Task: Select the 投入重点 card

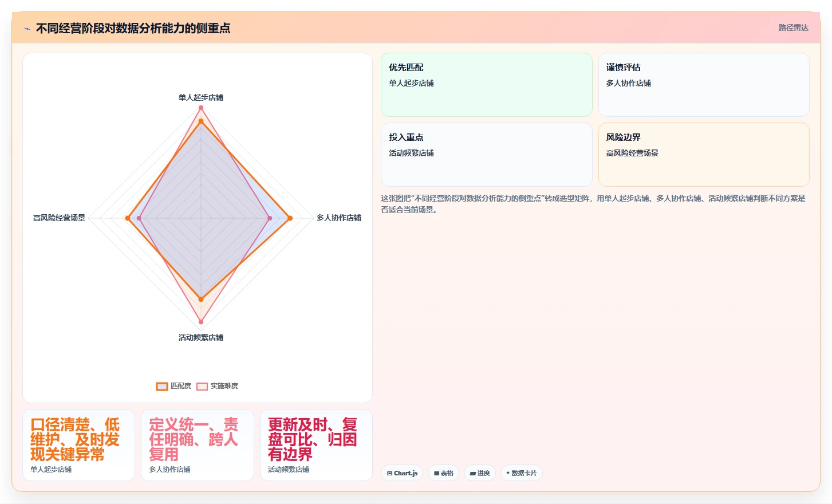Action: (x=487, y=155)
